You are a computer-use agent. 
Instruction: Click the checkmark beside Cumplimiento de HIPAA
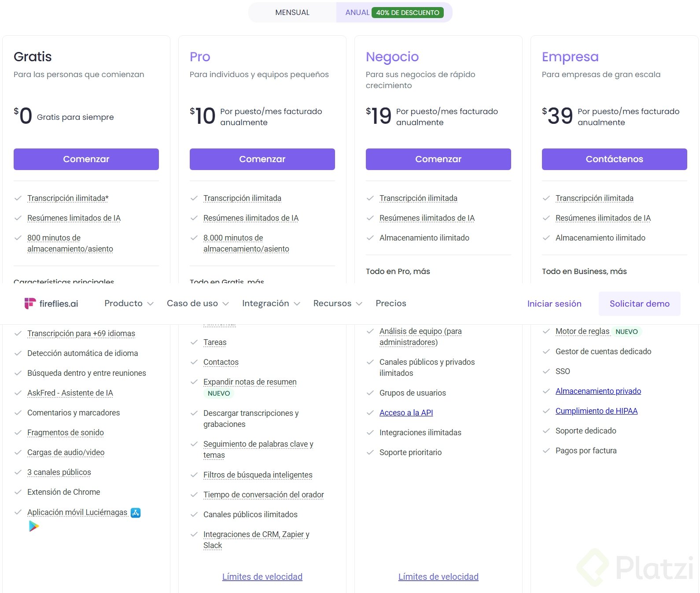(x=546, y=411)
